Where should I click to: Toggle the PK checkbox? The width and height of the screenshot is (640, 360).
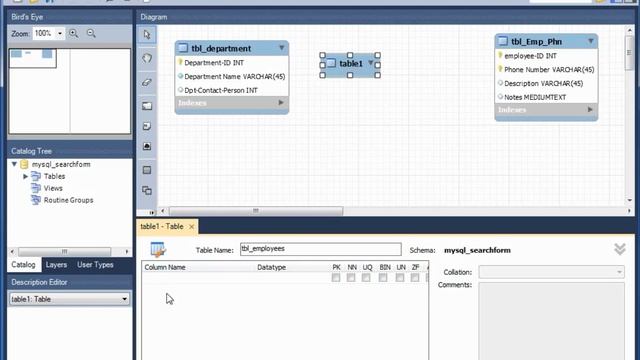[x=336, y=278]
